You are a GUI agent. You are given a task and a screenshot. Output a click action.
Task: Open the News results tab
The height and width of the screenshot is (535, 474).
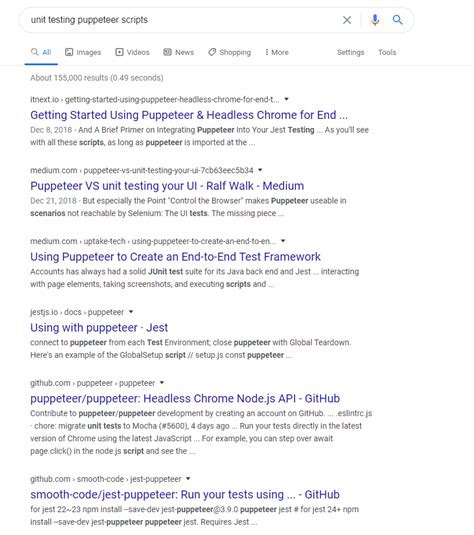[x=178, y=52]
